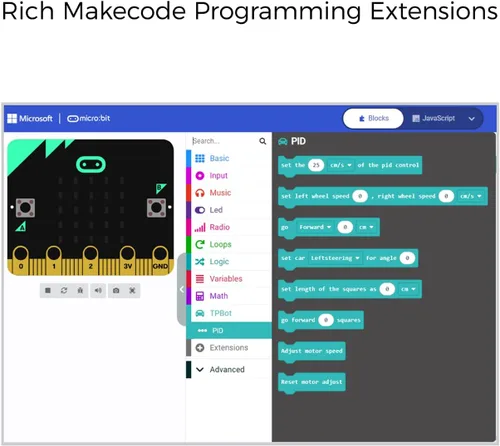Click the Extensions plus icon
This screenshot has height=446, width=500.
pos(200,348)
